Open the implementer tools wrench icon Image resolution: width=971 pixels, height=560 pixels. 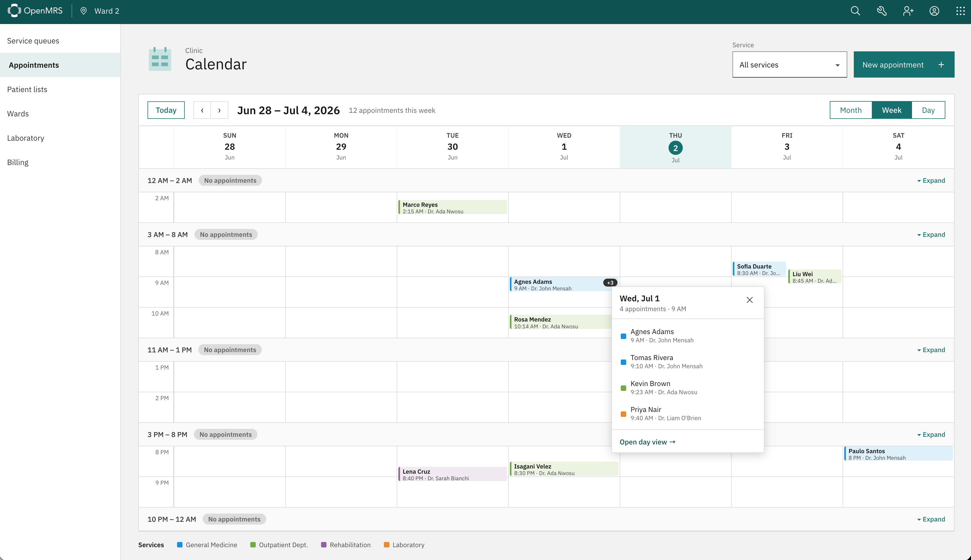pyautogui.click(x=882, y=11)
